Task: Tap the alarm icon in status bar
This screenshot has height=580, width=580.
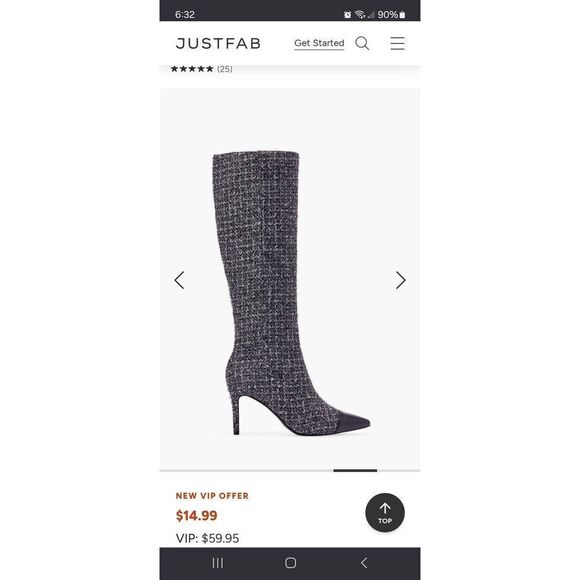Action: click(347, 15)
